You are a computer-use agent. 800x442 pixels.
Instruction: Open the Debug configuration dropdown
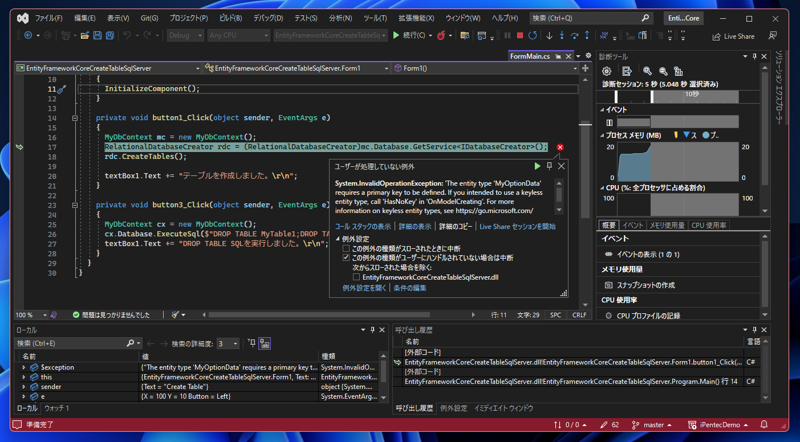(x=185, y=36)
